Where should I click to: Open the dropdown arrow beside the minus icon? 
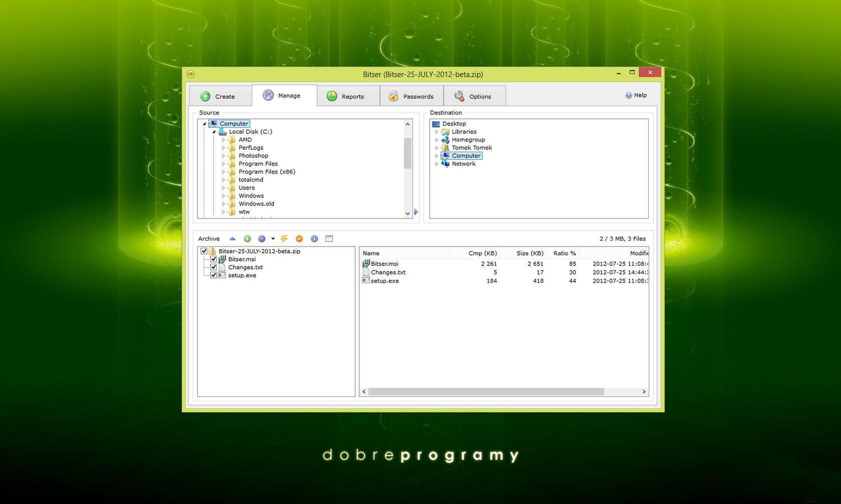(x=273, y=239)
